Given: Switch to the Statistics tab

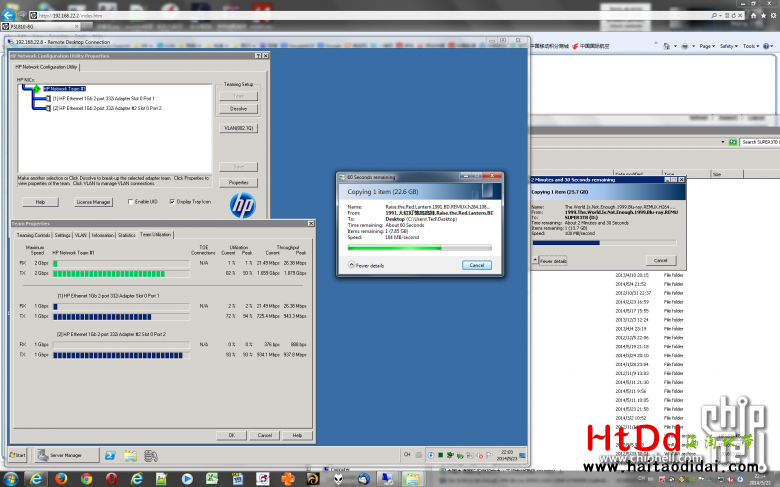Looking at the screenshot, I should point(126,235).
